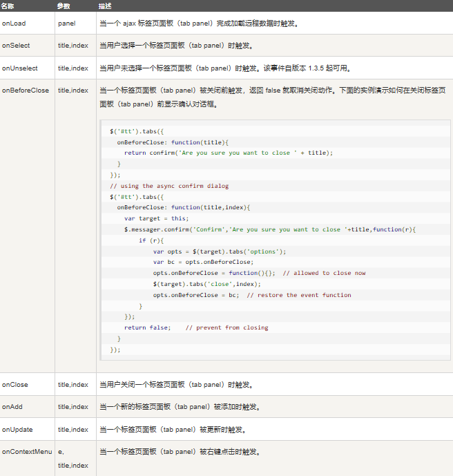Click code line 'onBeforeClose: function(title,index){'
The height and width of the screenshot is (476, 453).
(184, 207)
